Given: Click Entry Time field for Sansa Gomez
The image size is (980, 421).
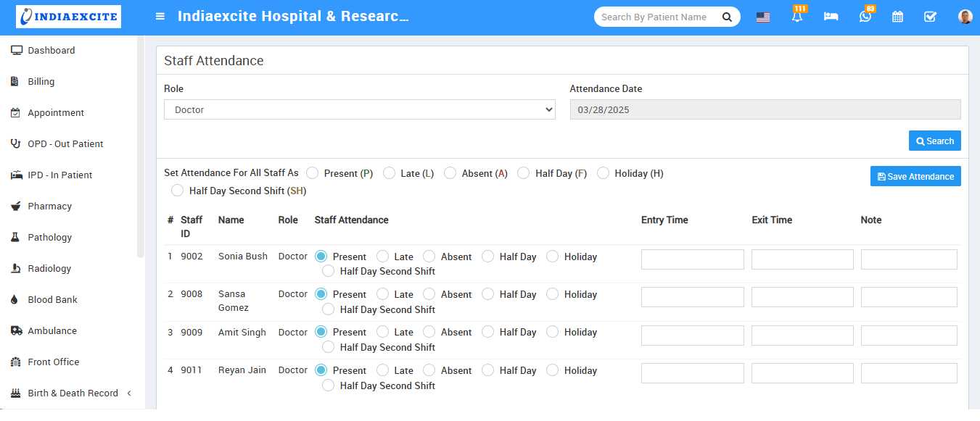Looking at the screenshot, I should coord(692,297).
